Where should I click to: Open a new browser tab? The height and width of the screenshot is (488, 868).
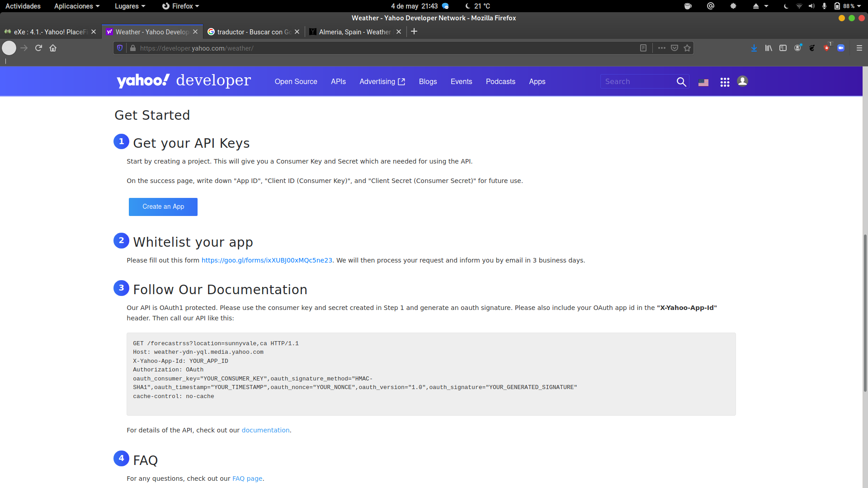coord(414,32)
